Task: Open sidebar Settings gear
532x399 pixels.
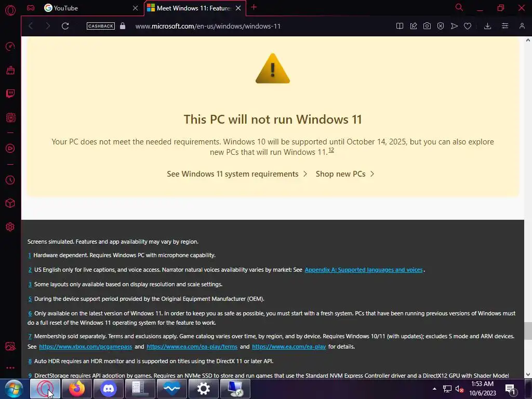Action: tap(10, 227)
